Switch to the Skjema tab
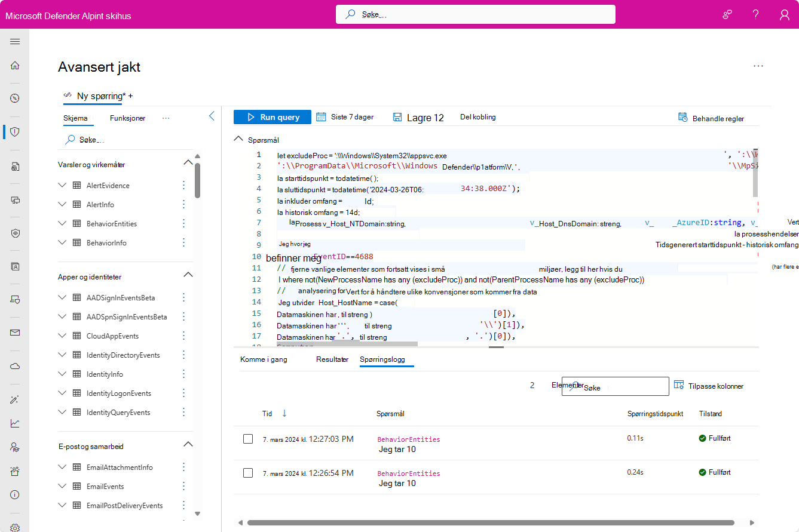The image size is (799, 532). [x=75, y=118]
